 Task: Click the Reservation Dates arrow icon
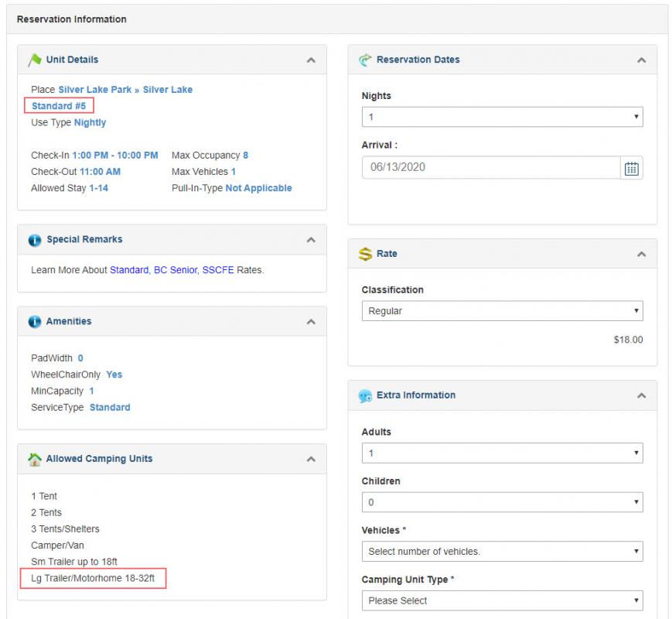[x=365, y=60]
